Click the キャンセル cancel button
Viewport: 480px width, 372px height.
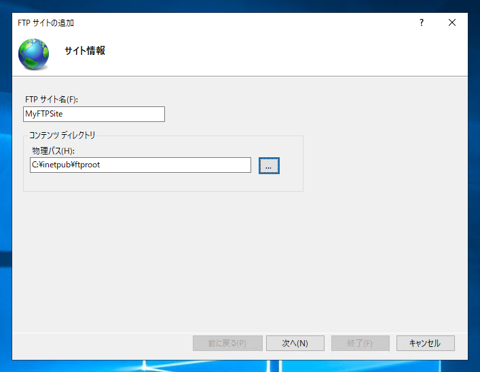click(425, 343)
